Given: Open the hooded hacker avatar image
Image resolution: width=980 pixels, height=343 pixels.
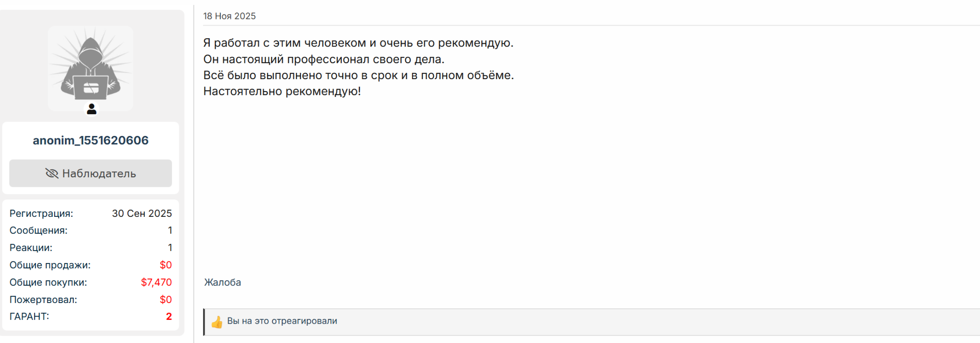Looking at the screenshot, I should click(90, 68).
